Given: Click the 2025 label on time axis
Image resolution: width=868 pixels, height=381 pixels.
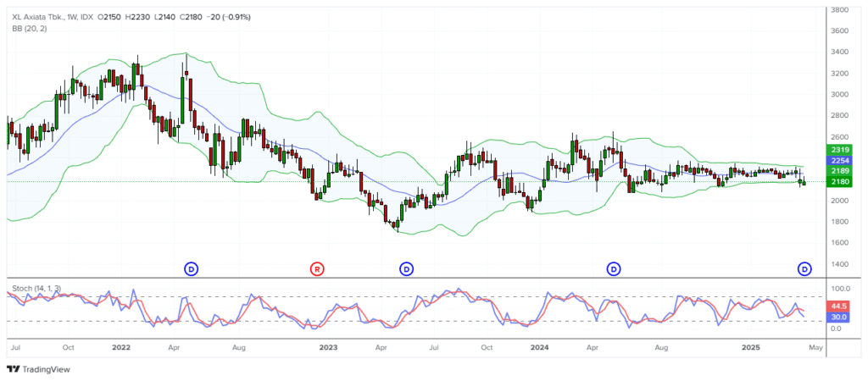Looking at the screenshot, I should [x=751, y=348].
